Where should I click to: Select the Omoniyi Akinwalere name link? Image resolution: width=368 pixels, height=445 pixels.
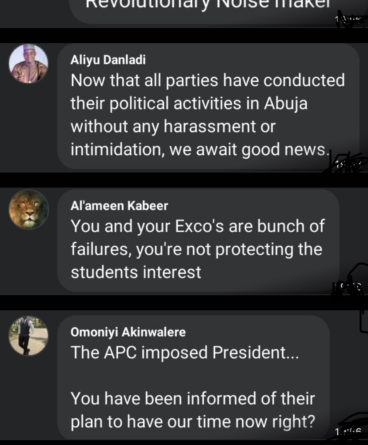tap(128, 332)
